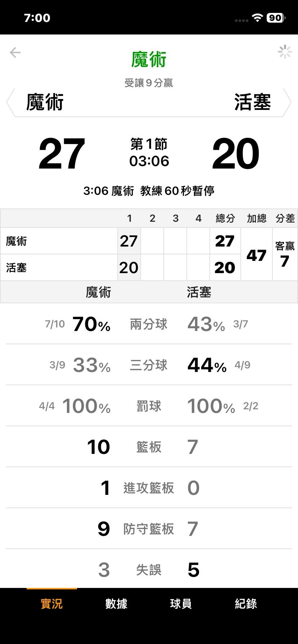Tap the 第1節 game clock
This screenshot has width=298, height=644.
coord(149,153)
